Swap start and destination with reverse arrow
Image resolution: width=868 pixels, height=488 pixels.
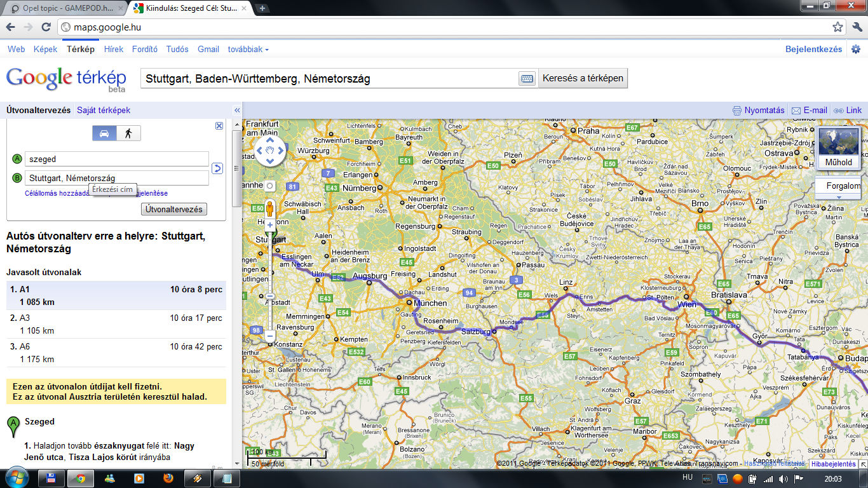click(x=217, y=168)
